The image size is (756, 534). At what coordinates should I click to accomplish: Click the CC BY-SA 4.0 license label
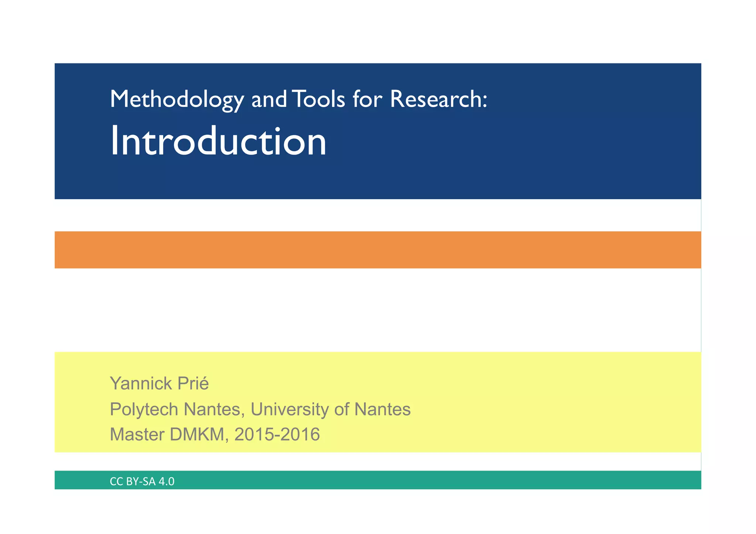[142, 482]
